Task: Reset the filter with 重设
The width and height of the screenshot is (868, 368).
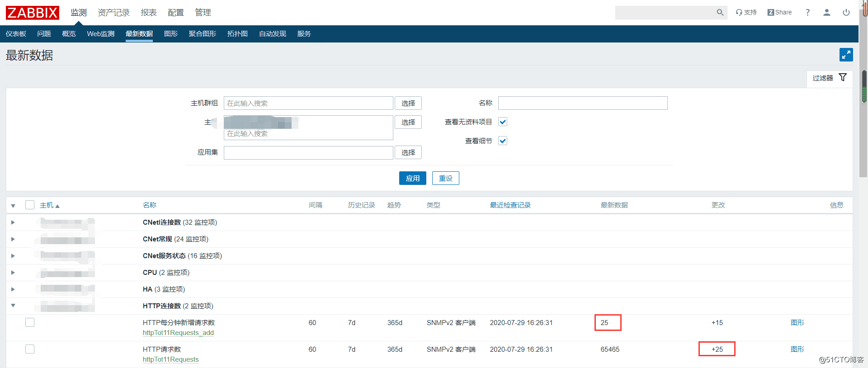Action: point(446,178)
